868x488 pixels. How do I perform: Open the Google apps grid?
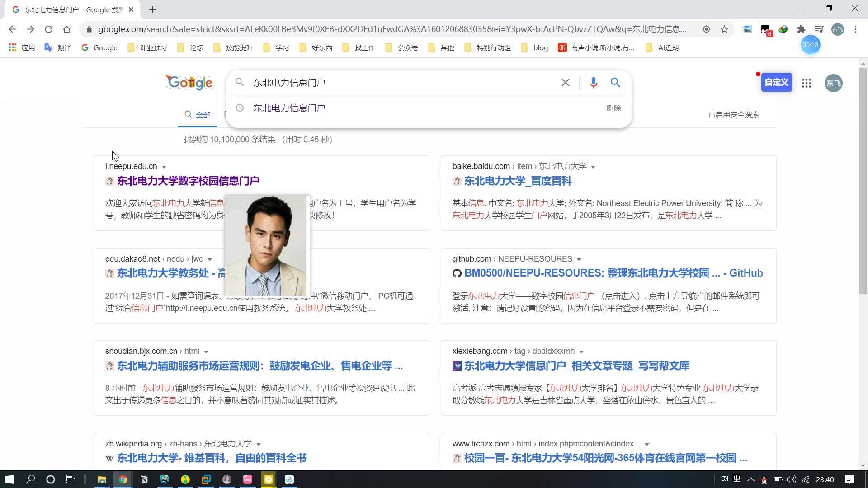(x=807, y=83)
